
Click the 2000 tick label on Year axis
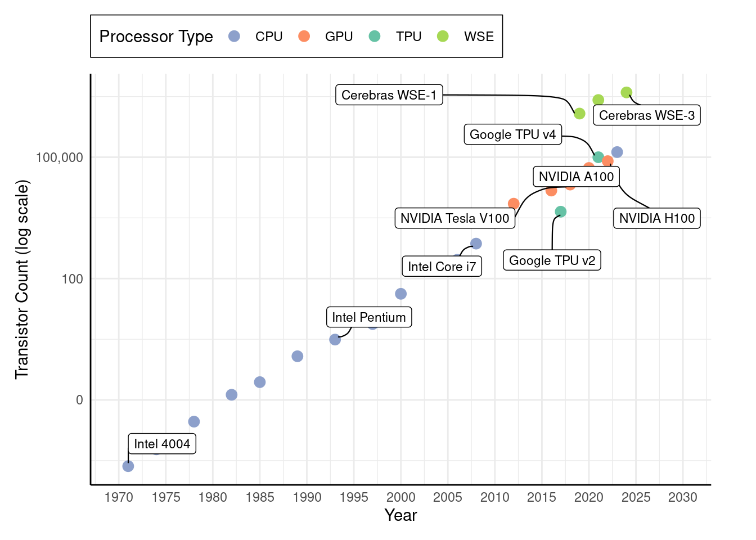coord(400,497)
